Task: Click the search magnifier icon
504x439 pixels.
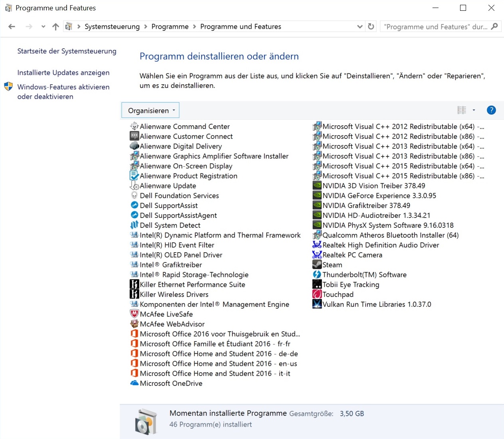Action: pos(494,26)
